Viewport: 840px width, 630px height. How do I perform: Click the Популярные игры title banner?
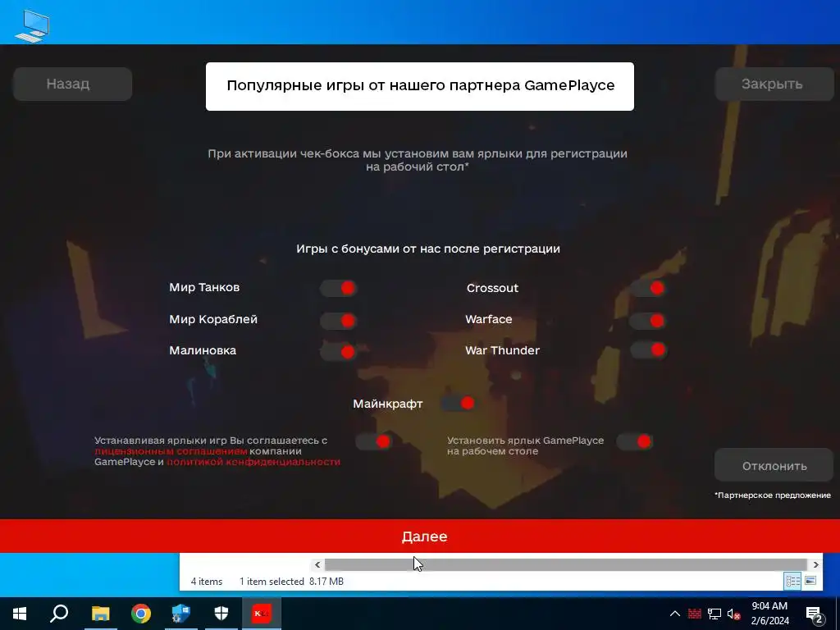pos(420,86)
